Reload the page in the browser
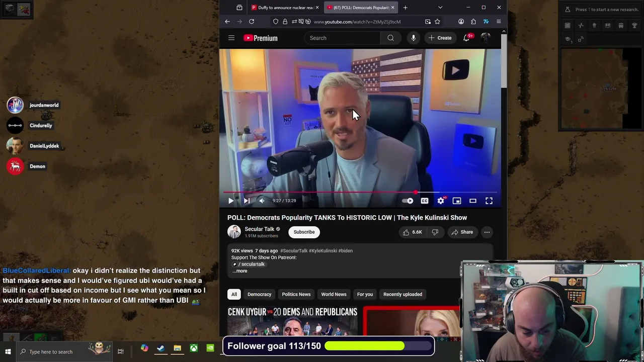 coord(252,22)
